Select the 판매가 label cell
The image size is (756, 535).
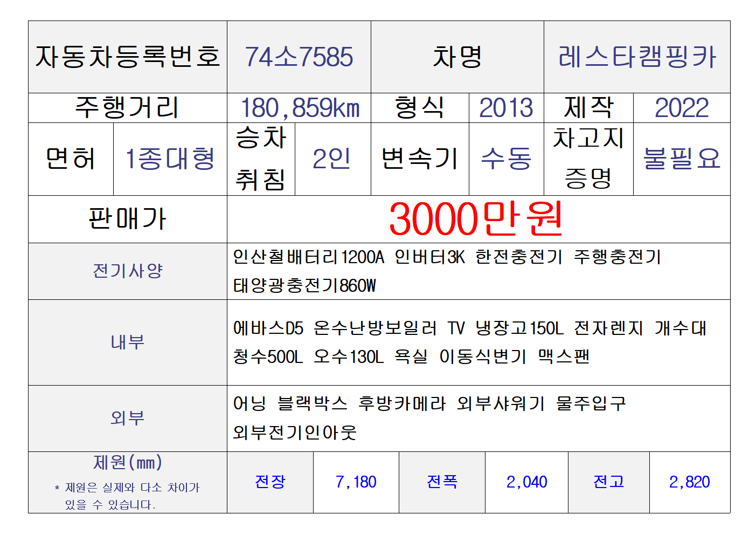pyautogui.click(x=128, y=219)
